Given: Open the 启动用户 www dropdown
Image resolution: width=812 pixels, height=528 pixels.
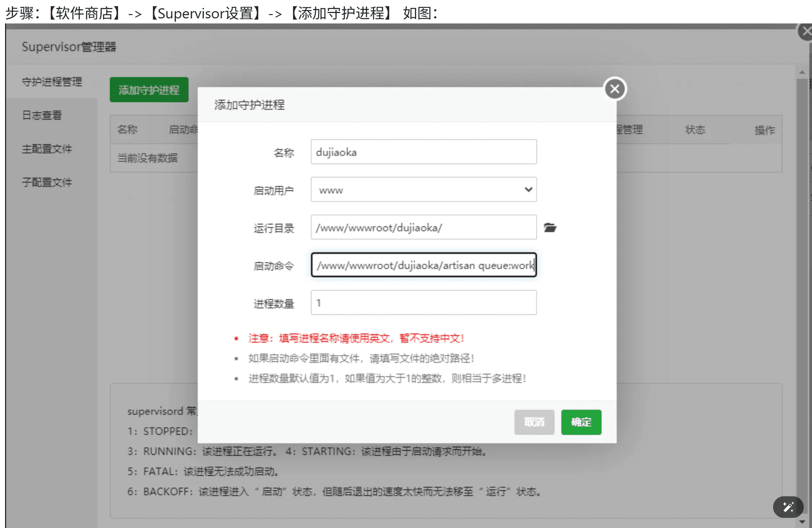Looking at the screenshot, I should click(x=424, y=190).
